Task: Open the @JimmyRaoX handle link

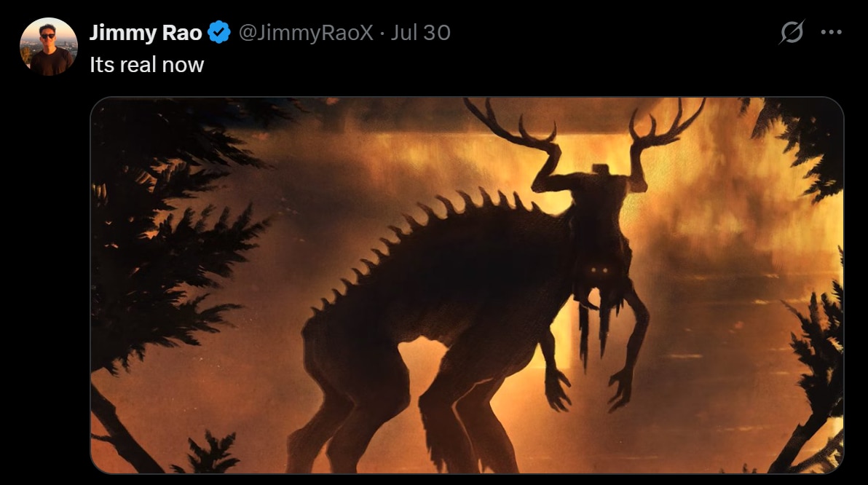Action: tap(306, 33)
